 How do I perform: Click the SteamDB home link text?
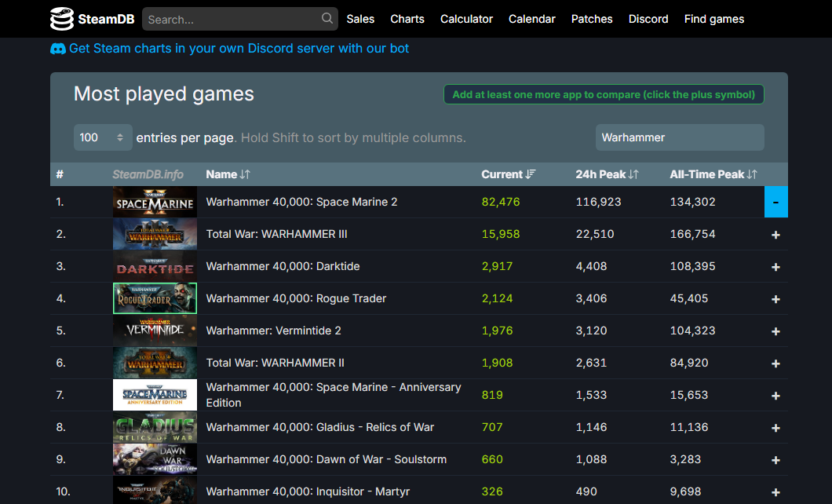point(106,19)
